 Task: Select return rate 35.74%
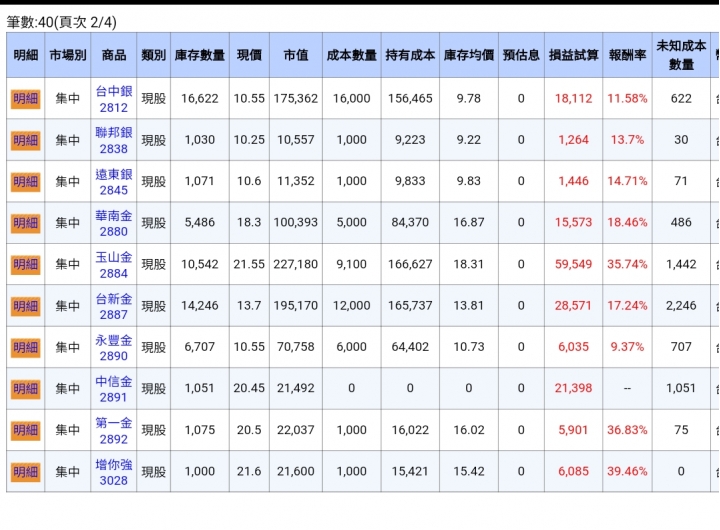tap(627, 265)
